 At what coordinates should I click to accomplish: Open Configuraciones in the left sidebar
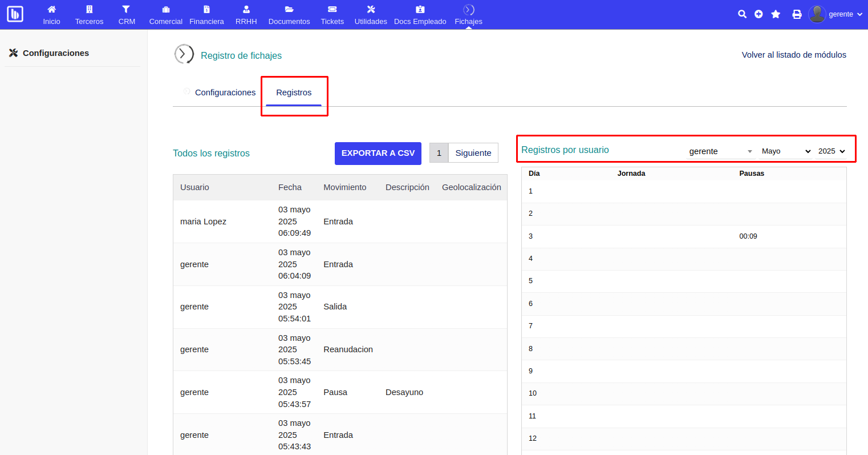pyautogui.click(x=55, y=53)
